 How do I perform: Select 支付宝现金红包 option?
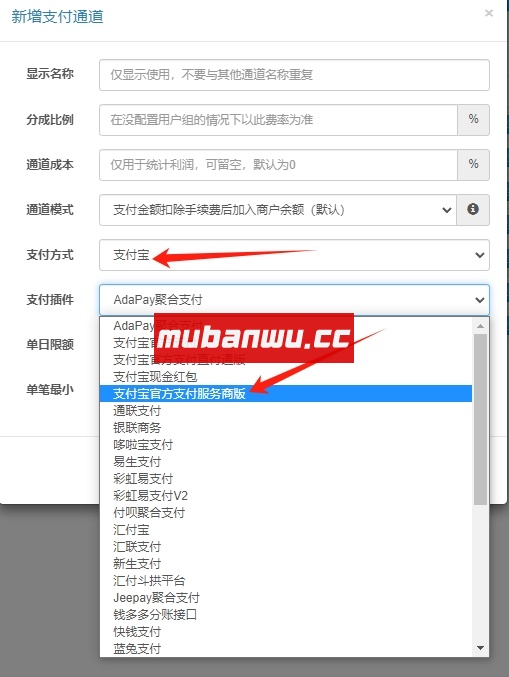pyautogui.click(x=286, y=376)
